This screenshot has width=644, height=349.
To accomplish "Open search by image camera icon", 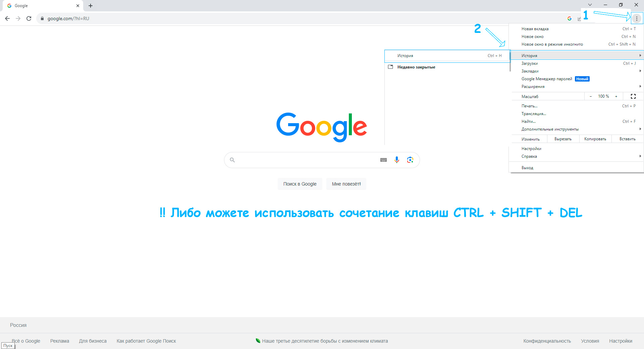I will 410,160.
